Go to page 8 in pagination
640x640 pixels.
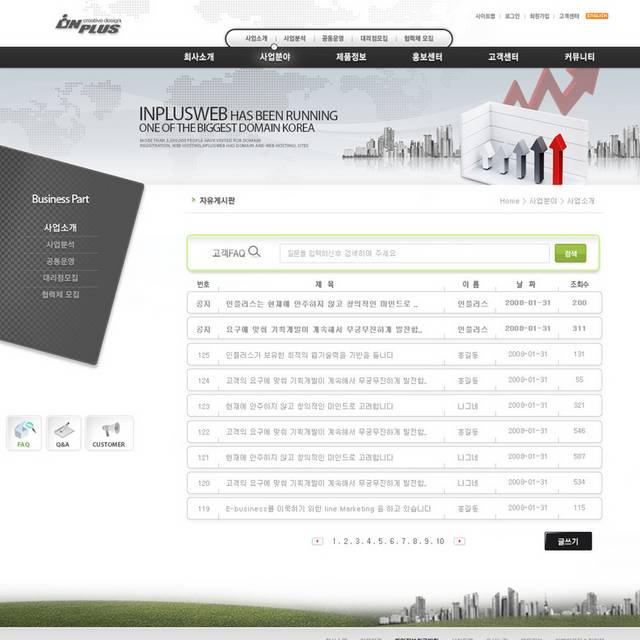tap(415, 541)
